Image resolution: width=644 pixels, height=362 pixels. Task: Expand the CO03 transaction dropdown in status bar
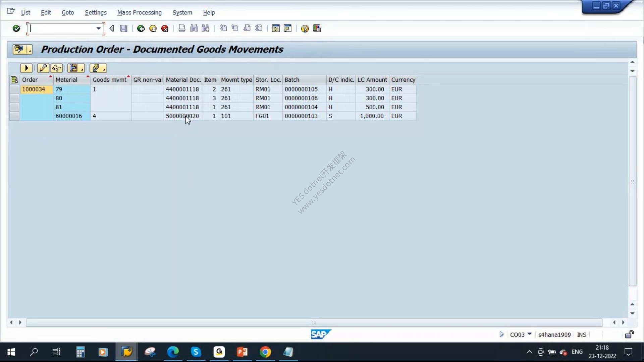tap(530, 334)
